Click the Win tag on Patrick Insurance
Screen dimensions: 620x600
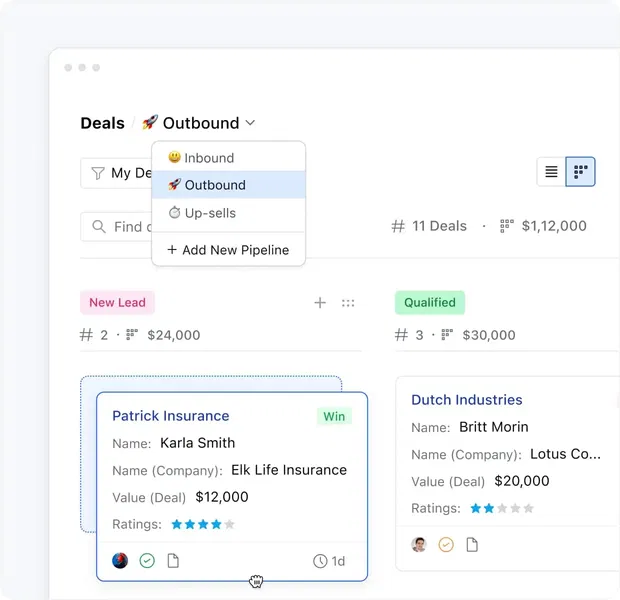pos(334,416)
